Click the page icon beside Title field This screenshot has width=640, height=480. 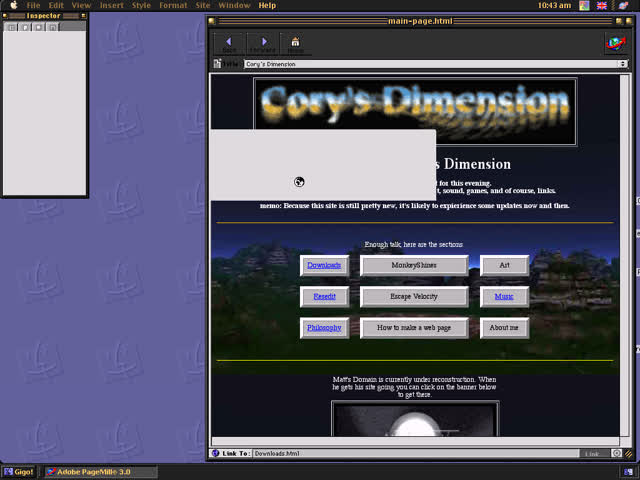217,64
